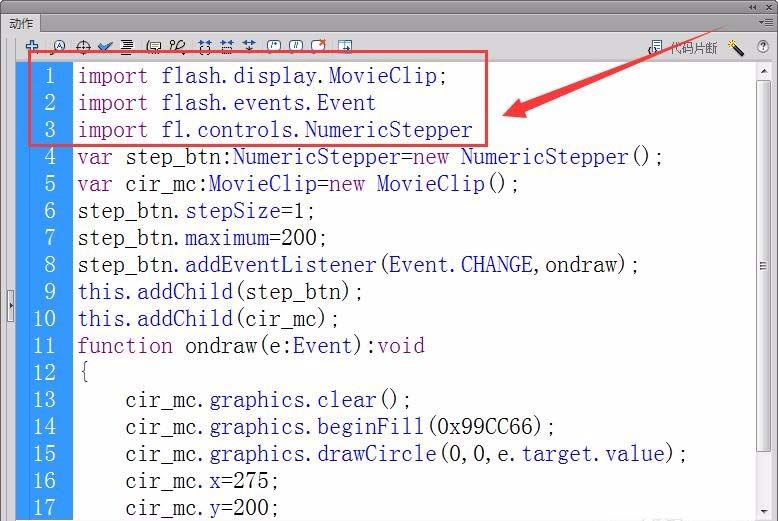The height and width of the screenshot is (521, 778).
Task: Click the addEventListener code line
Action: pyautogui.click(x=358, y=264)
